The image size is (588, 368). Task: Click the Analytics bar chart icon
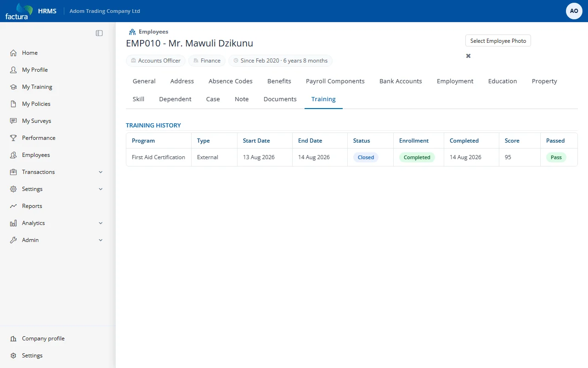click(13, 223)
